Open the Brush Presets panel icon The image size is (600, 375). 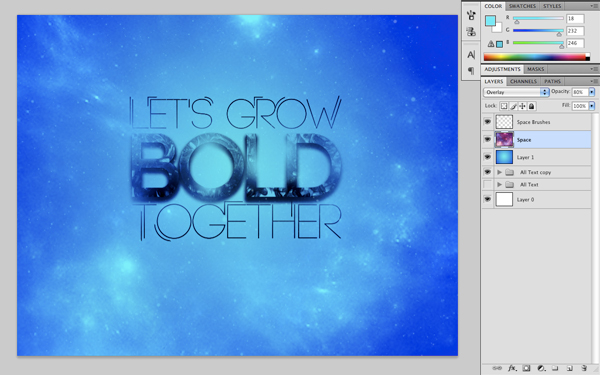coord(471,15)
